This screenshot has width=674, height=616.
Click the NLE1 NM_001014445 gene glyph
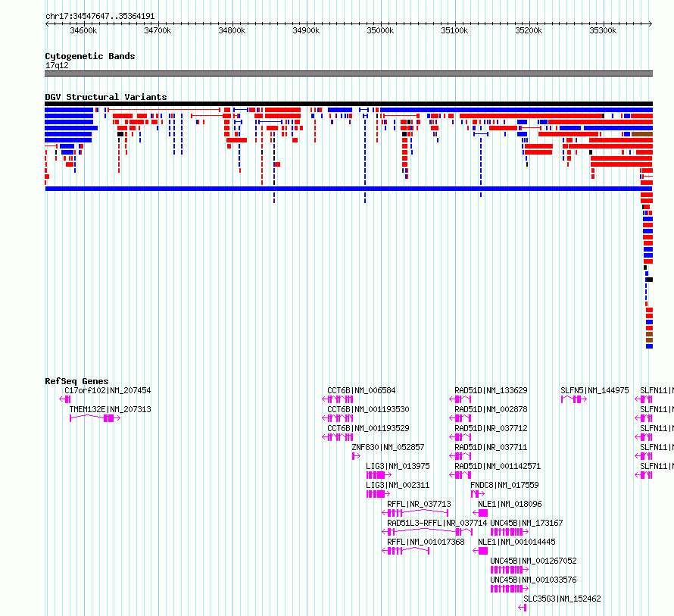(481, 551)
